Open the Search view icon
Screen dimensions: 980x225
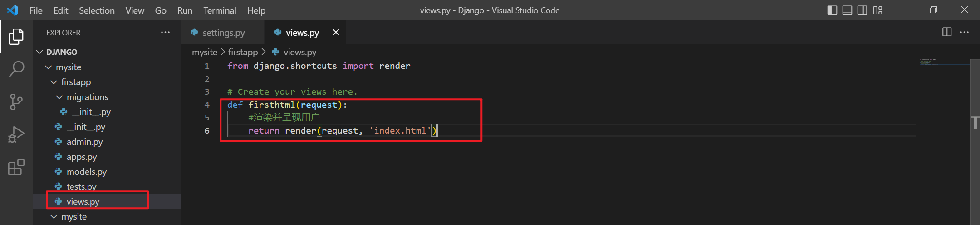pyautogui.click(x=16, y=69)
